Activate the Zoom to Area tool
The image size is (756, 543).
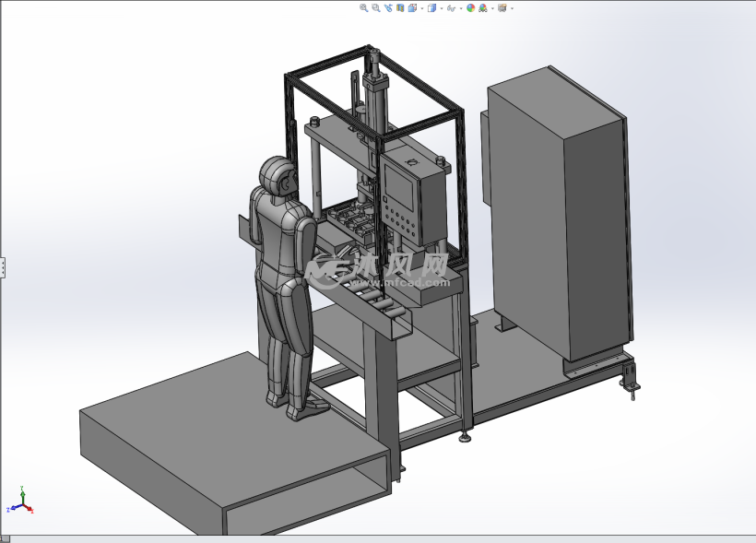tap(374, 7)
